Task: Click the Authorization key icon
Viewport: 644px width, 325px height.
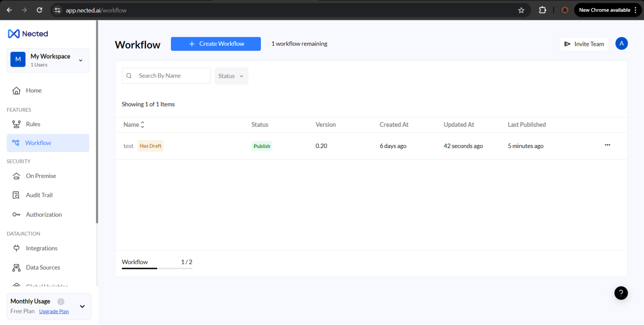Action: pyautogui.click(x=16, y=215)
